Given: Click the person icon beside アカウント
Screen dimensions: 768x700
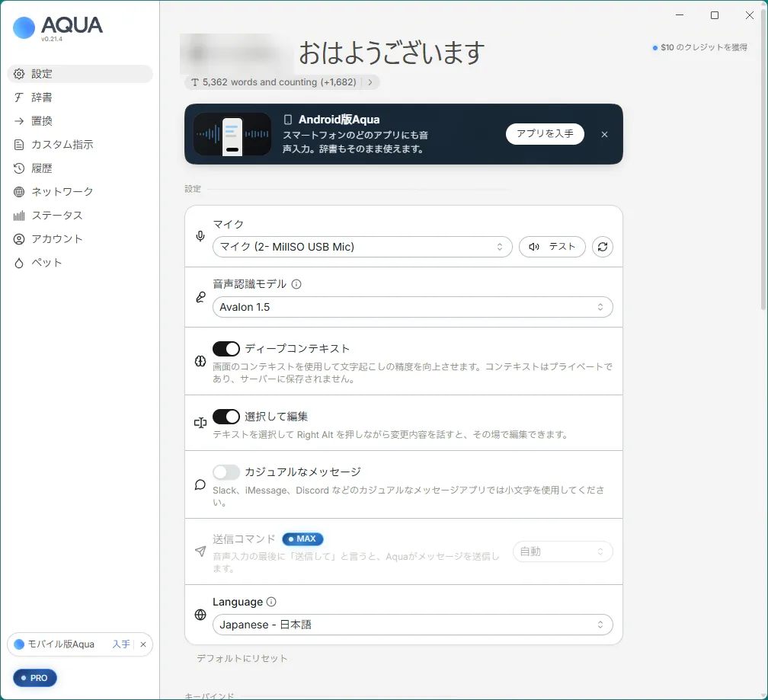Looking at the screenshot, I should click(x=18, y=239).
